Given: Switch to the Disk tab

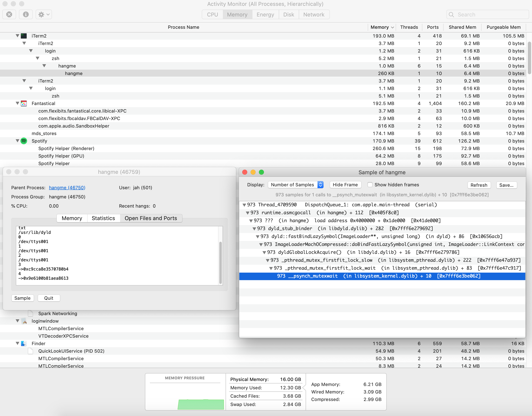Looking at the screenshot, I should (289, 15).
